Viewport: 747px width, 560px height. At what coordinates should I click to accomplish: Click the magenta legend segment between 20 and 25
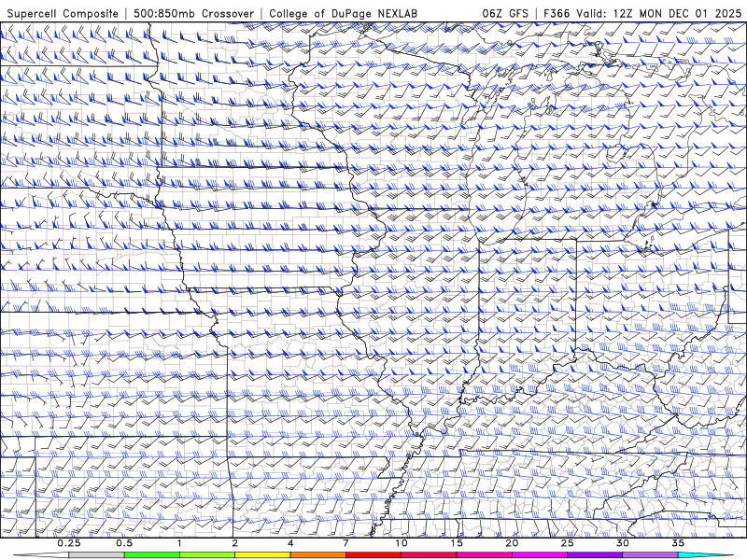click(x=540, y=555)
